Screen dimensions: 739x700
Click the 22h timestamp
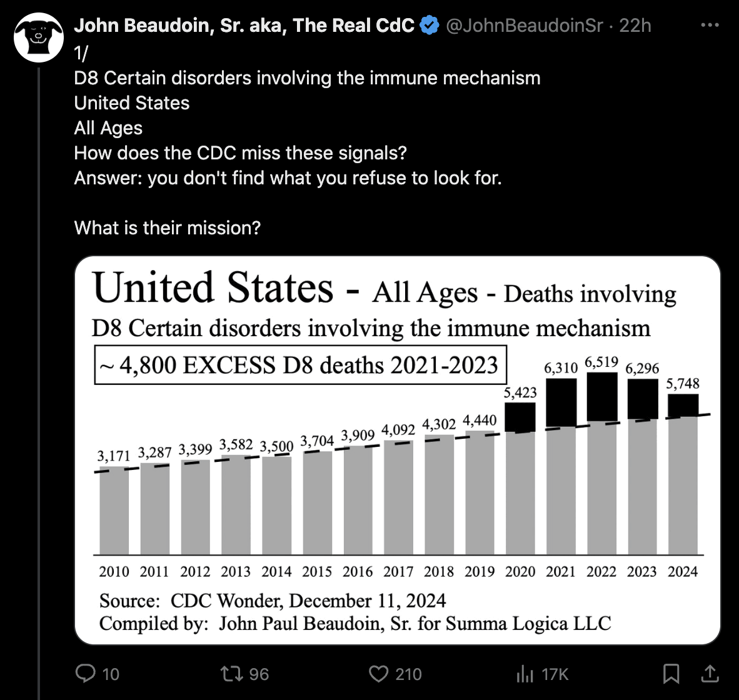coord(635,26)
